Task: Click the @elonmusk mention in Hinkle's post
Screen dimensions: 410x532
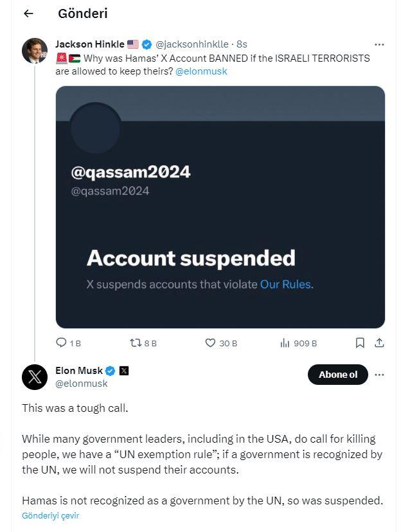Action: tap(201, 71)
